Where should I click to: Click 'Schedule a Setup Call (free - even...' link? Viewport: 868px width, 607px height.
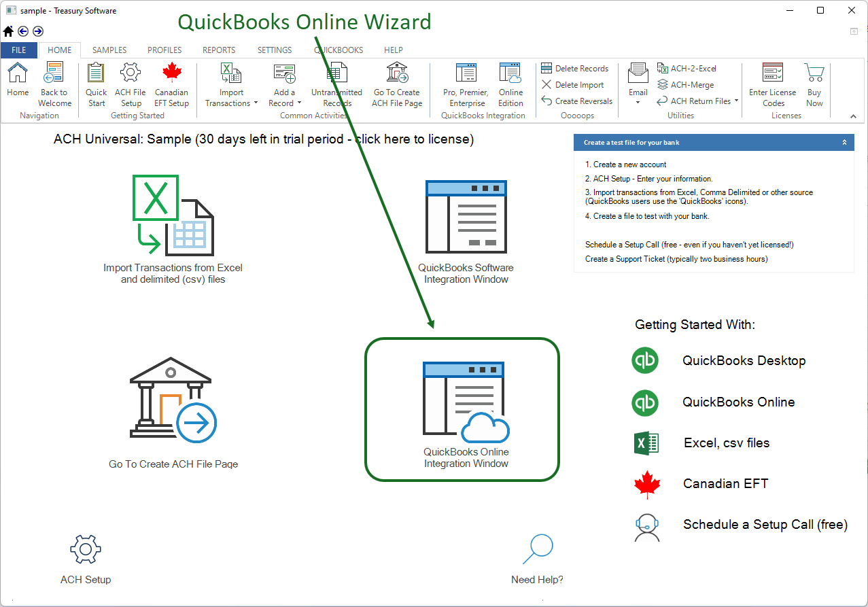689,245
